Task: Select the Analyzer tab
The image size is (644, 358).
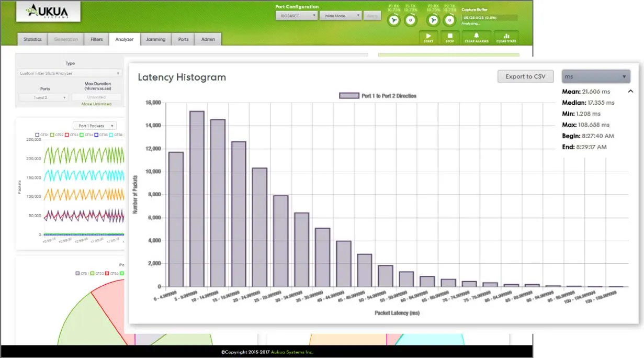Action: tap(125, 39)
